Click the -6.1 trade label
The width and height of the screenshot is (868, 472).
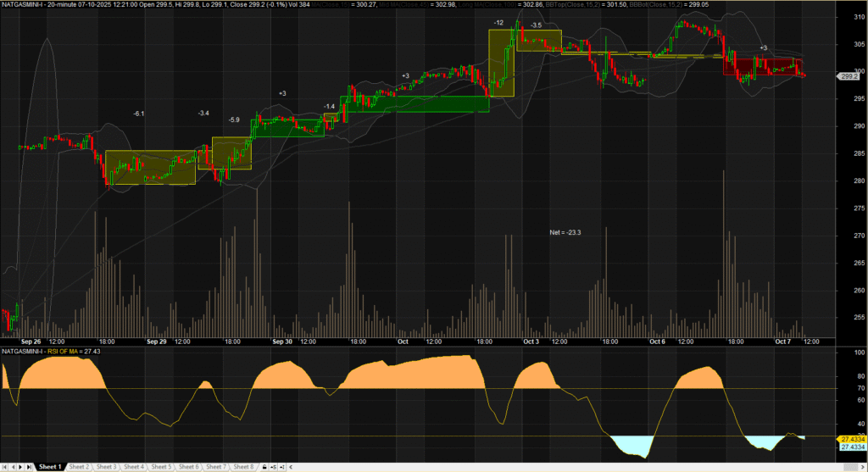(138, 114)
